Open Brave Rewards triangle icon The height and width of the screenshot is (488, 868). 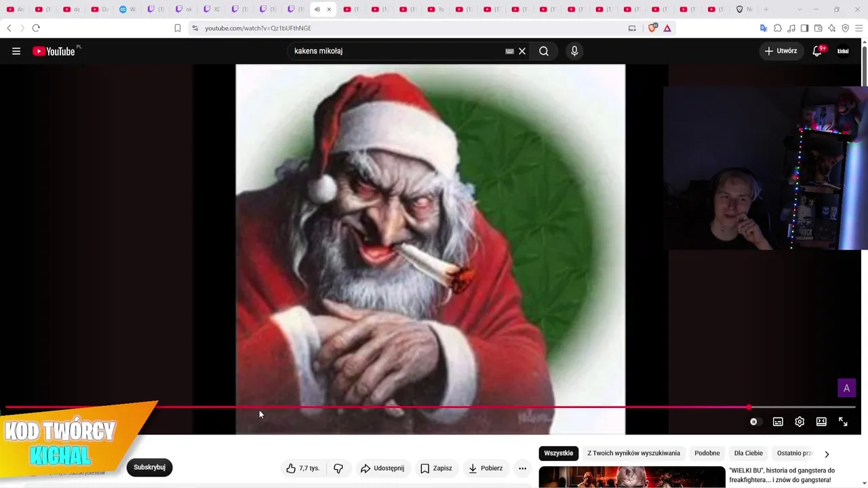667,28
